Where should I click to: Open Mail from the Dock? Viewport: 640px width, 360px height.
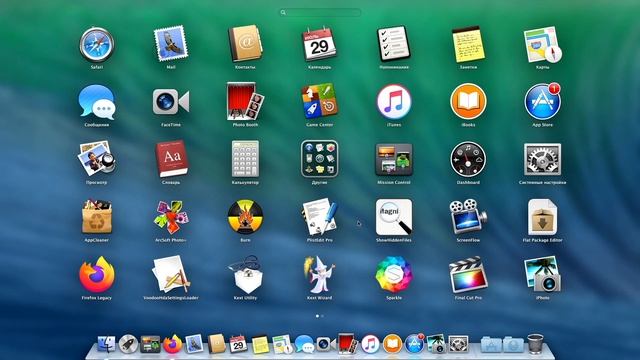pos(194,344)
